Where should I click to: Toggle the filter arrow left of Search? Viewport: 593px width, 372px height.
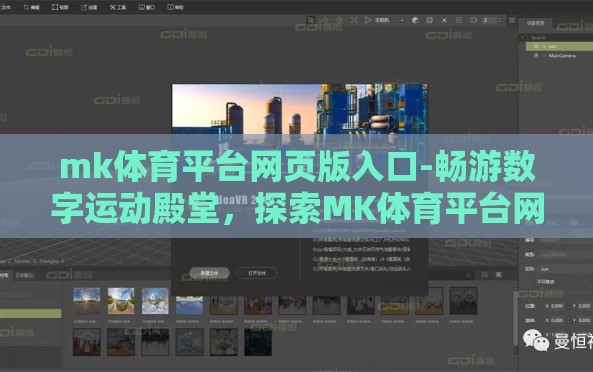[x=523, y=37]
